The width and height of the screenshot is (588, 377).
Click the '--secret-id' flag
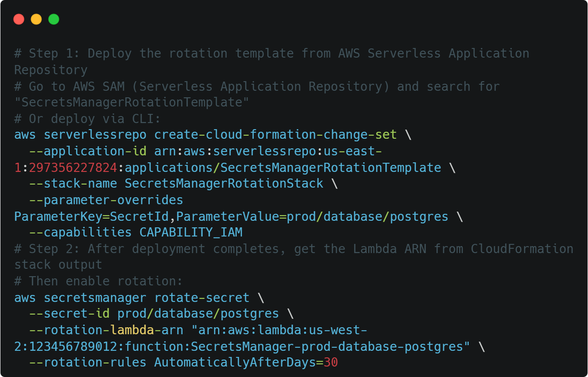click(69, 314)
